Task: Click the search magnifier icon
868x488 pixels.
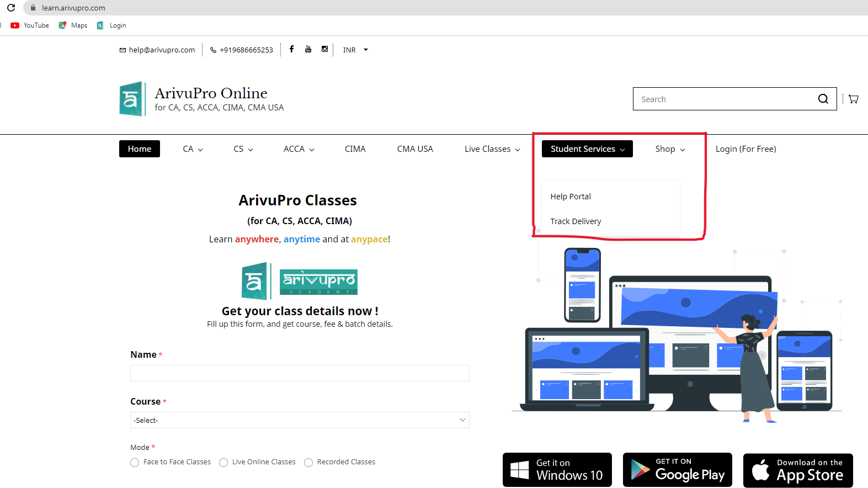Action: [823, 99]
